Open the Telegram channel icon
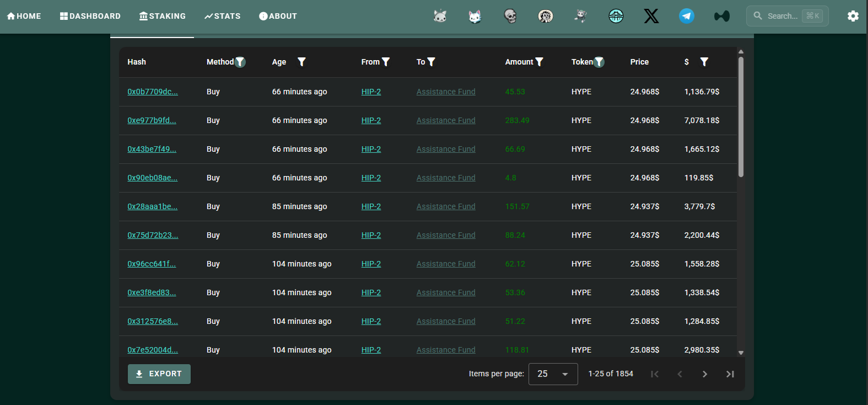Viewport: 868px width, 405px height. tap(687, 17)
